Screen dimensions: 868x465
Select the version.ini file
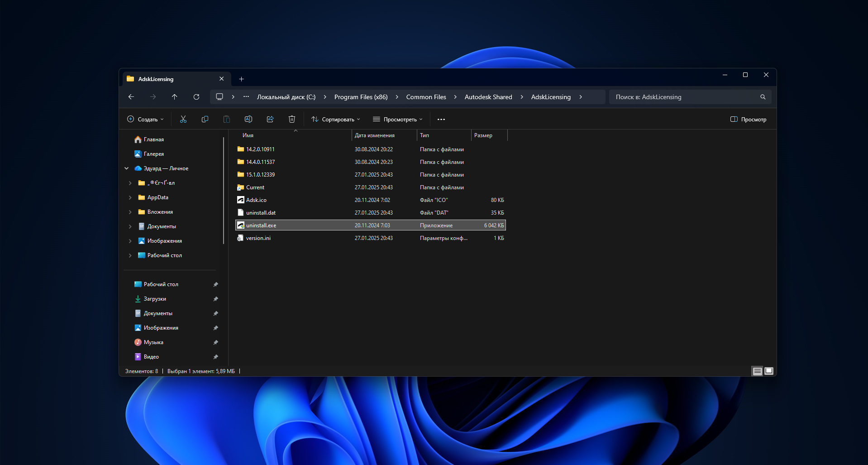[x=258, y=238]
